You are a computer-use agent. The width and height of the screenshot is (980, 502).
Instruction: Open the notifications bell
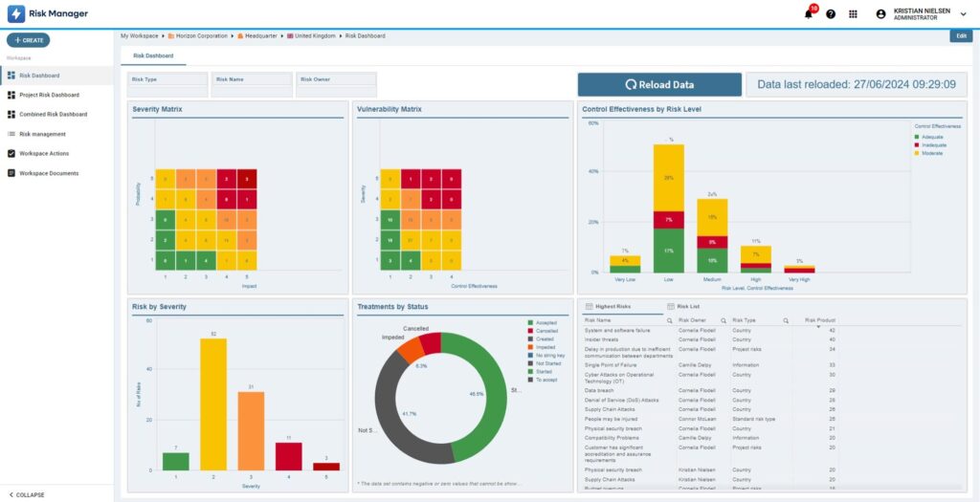pos(809,14)
